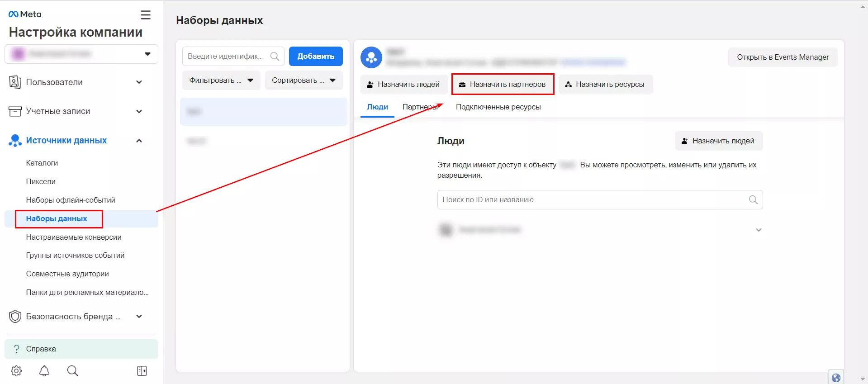Select the second dataset in the list
The height and width of the screenshot is (384, 868).
coord(263,141)
